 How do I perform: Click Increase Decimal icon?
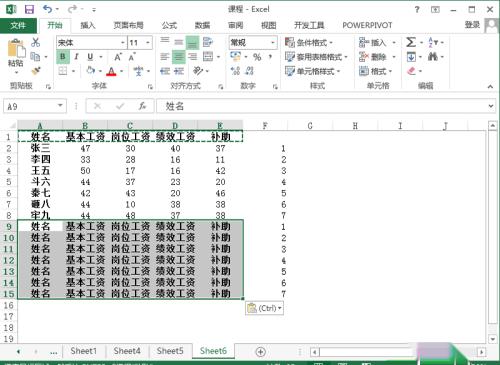(x=235, y=71)
